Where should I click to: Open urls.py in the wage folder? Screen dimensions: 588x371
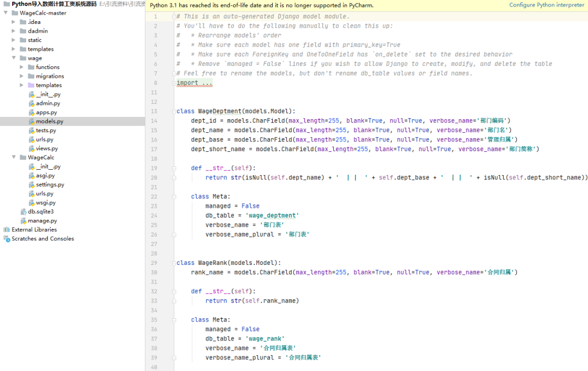pyautogui.click(x=45, y=139)
